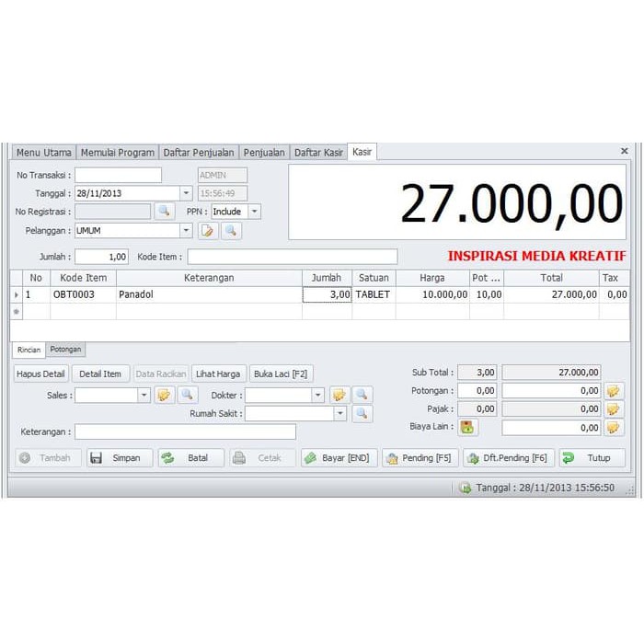Click status bar refresh icon near Tanggal
The width and height of the screenshot is (644, 644).
pyautogui.click(x=466, y=488)
